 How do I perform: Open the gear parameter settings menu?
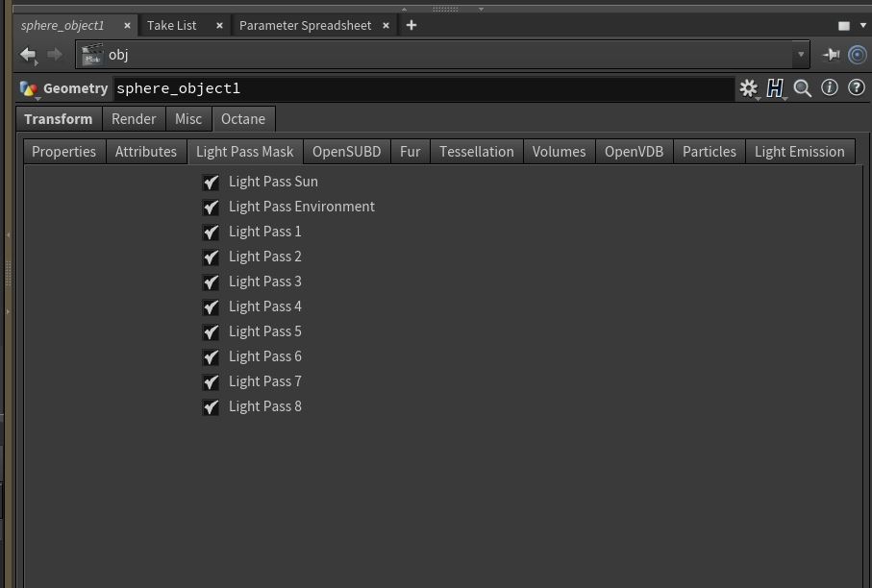click(x=748, y=88)
